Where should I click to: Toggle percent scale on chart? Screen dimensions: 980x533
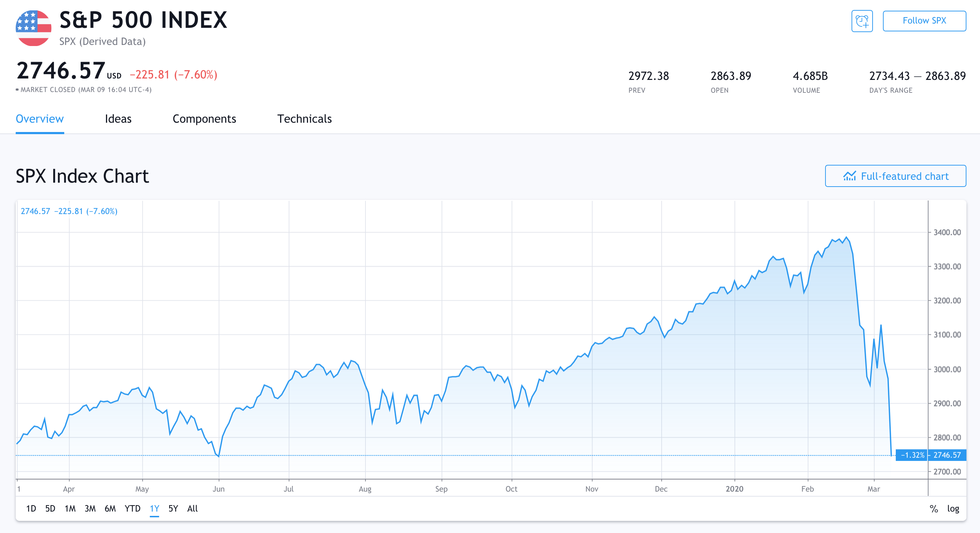[x=934, y=509]
